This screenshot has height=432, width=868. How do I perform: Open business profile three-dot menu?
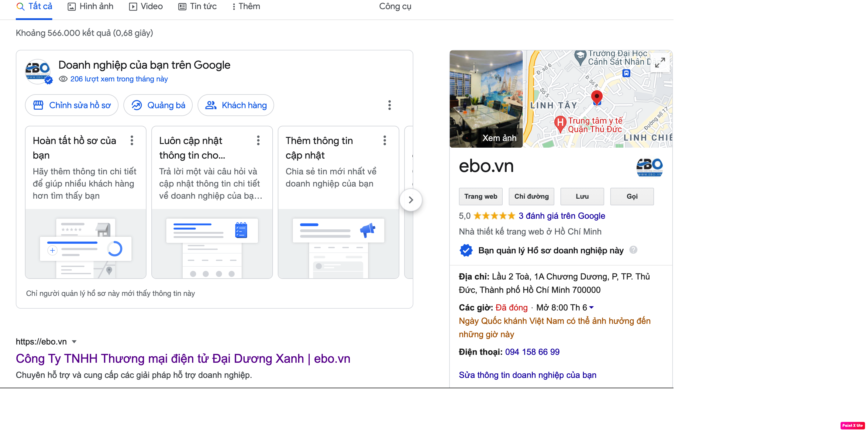coord(390,105)
